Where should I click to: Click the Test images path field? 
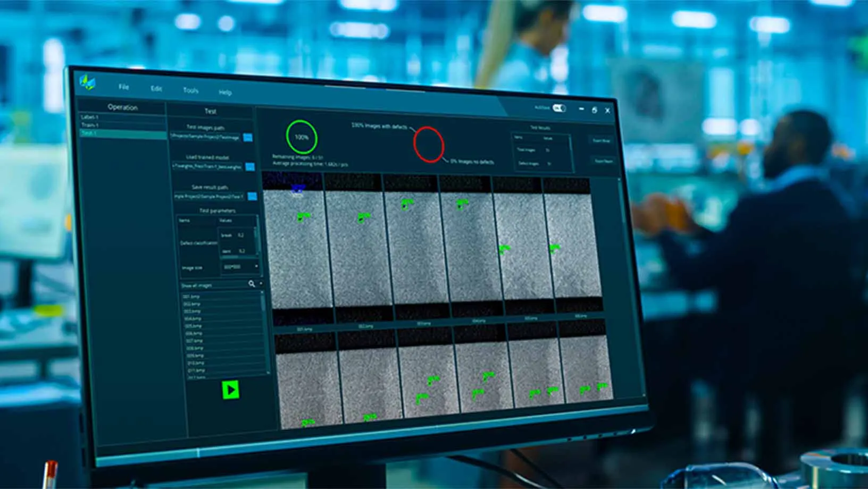(206, 137)
